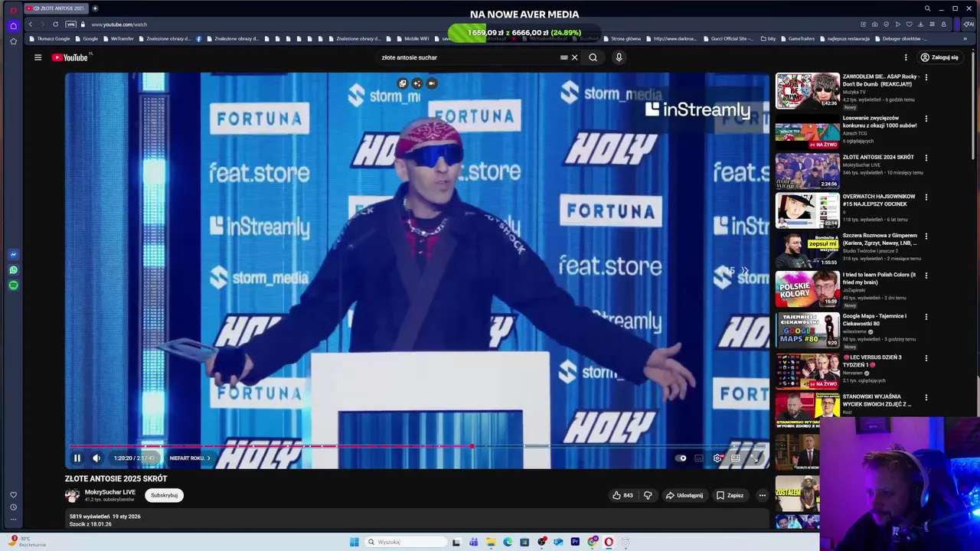Viewport: 980px width, 551px height.
Task: Mute the video volume speaker icon
Action: point(96,458)
